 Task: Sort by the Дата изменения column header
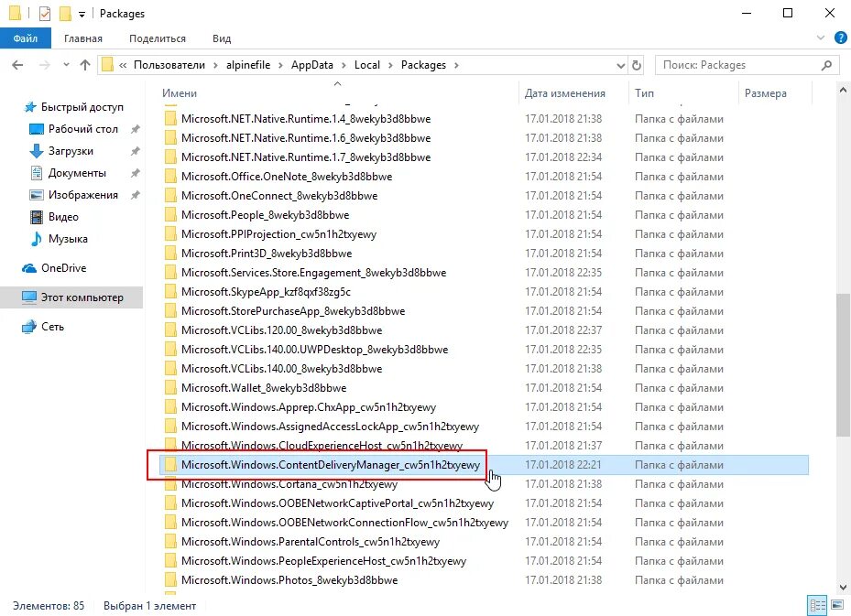tap(564, 93)
